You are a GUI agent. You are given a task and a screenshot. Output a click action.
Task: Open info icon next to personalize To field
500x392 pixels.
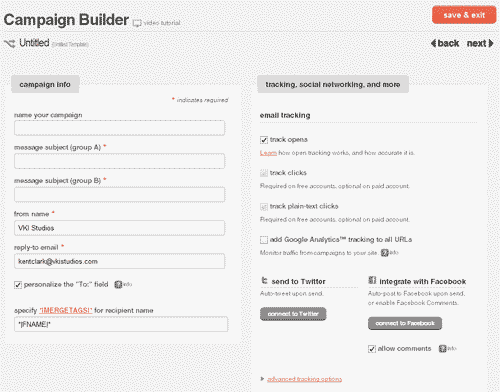pos(118,284)
